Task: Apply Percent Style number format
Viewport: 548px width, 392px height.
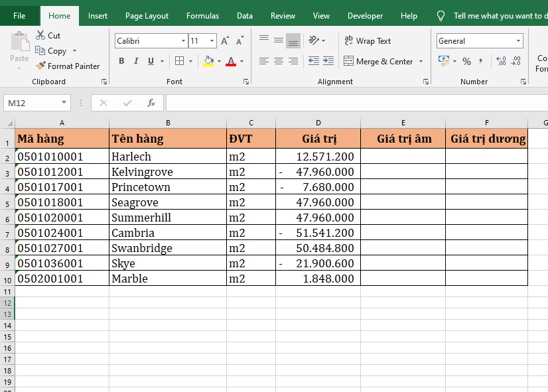Action: [466, 62]
